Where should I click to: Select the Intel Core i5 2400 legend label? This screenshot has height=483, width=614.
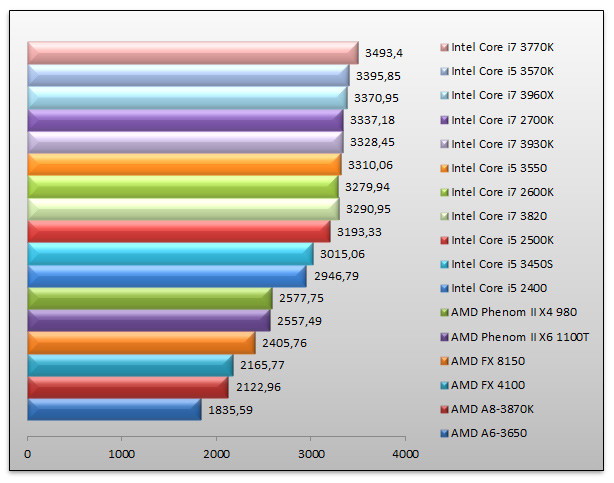(x=499, y=288)
